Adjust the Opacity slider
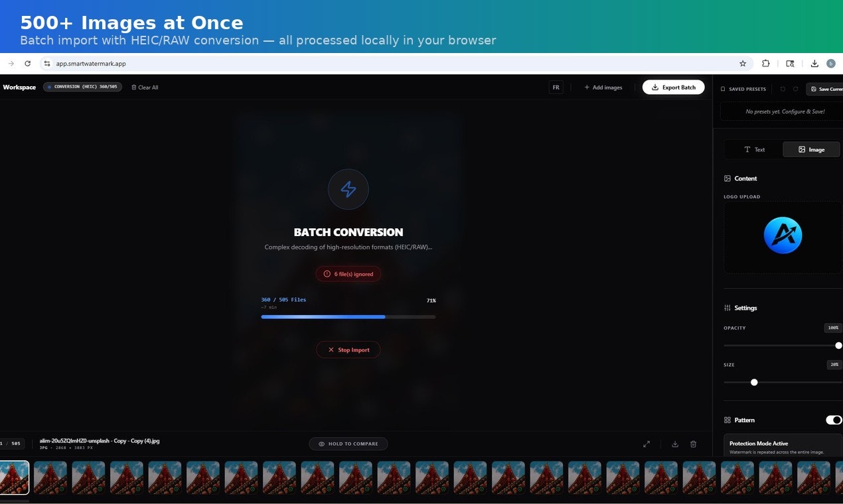The height and width of the screenshot is (504, 843). pos(783,346)
